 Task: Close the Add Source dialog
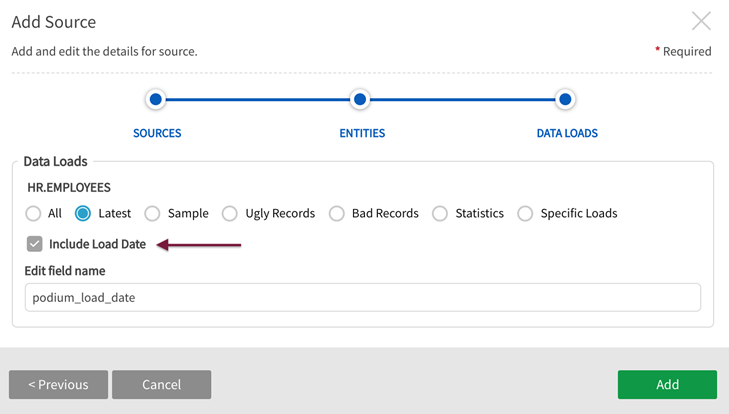coord(702,21)
